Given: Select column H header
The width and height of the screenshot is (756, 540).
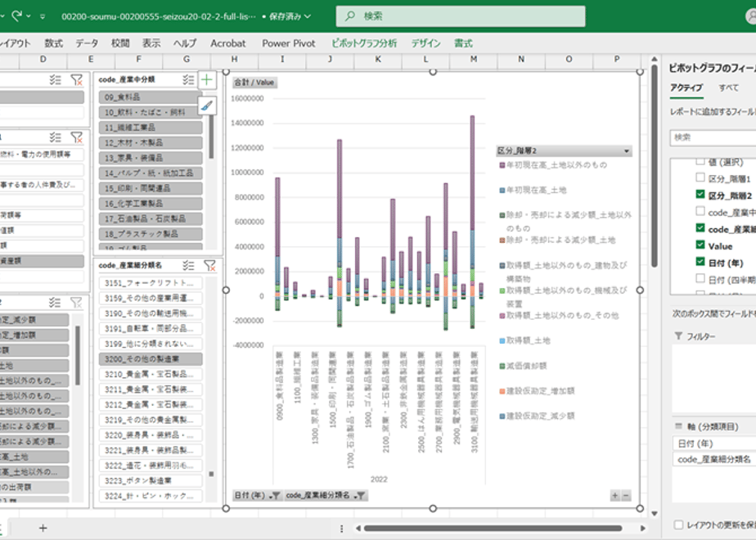Looking at the screenshot, I should click(234, 59).
